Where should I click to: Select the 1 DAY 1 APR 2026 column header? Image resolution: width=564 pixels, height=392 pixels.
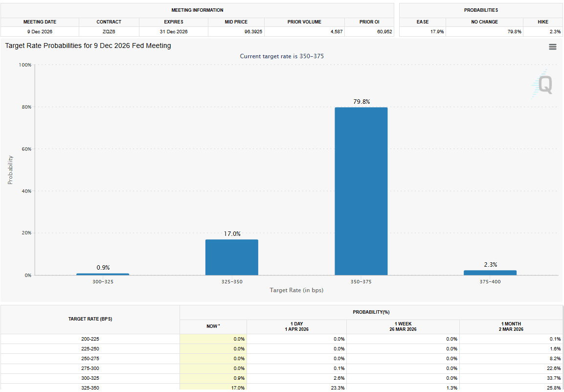point(296,326)
